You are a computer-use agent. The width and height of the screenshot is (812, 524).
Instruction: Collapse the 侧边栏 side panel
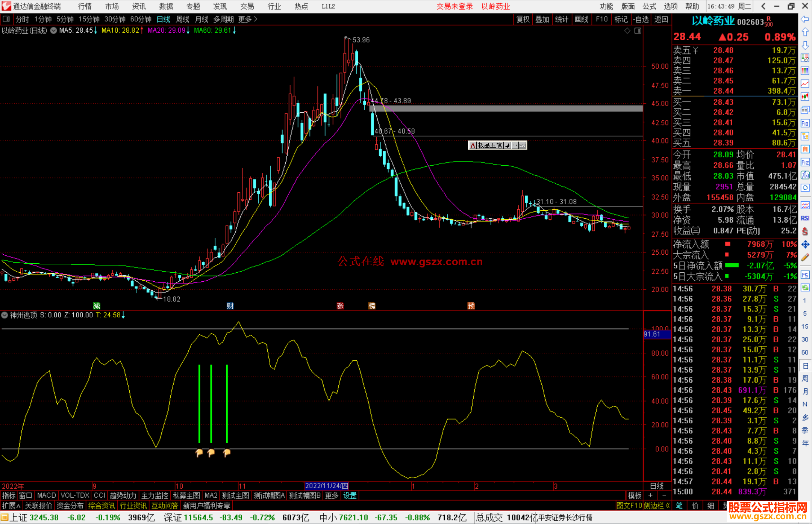(x=656, y=506)
